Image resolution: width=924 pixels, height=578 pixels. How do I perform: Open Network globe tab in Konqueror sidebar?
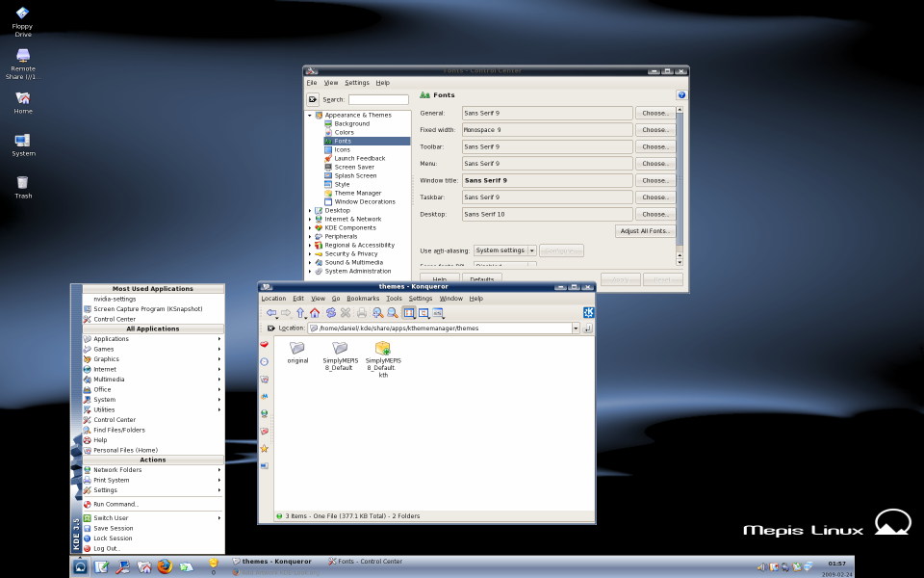click(265, 413)
